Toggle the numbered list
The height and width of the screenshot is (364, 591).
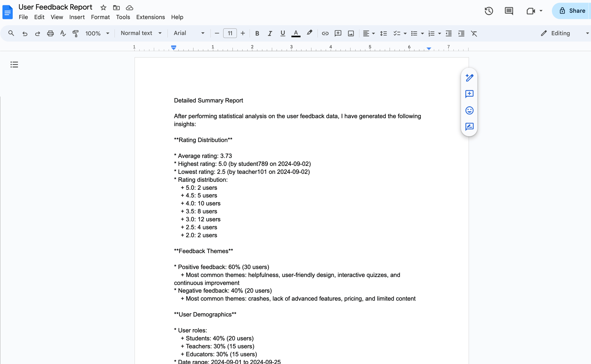431,33
